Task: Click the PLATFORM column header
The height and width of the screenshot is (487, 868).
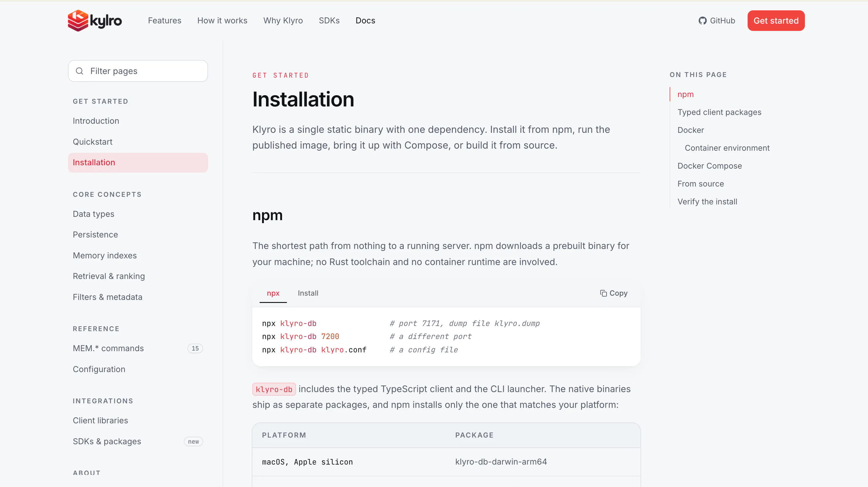Action: (x=284, y=435)
